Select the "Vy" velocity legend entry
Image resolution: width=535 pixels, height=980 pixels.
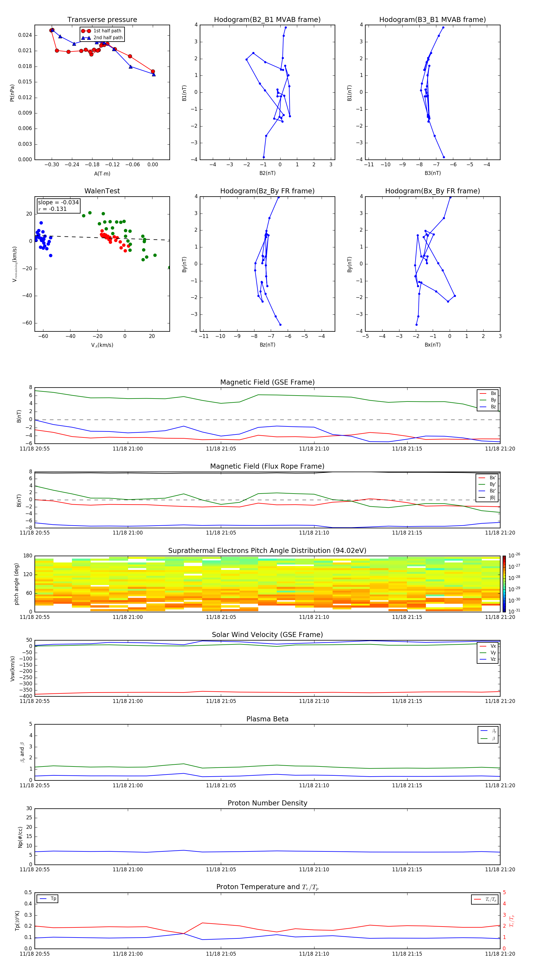click(x=488, y=653)
